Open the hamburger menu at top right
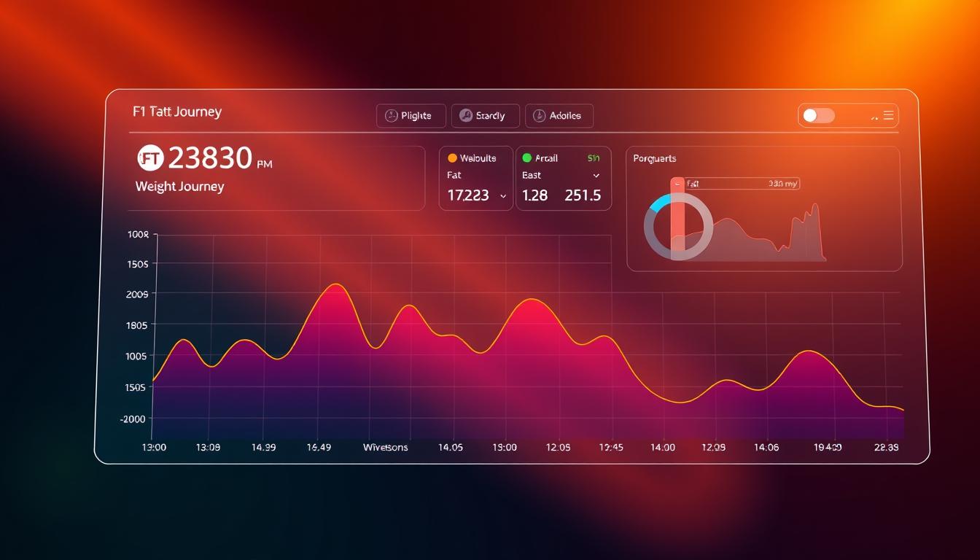980x560 pixels. [x=888, y=114]
